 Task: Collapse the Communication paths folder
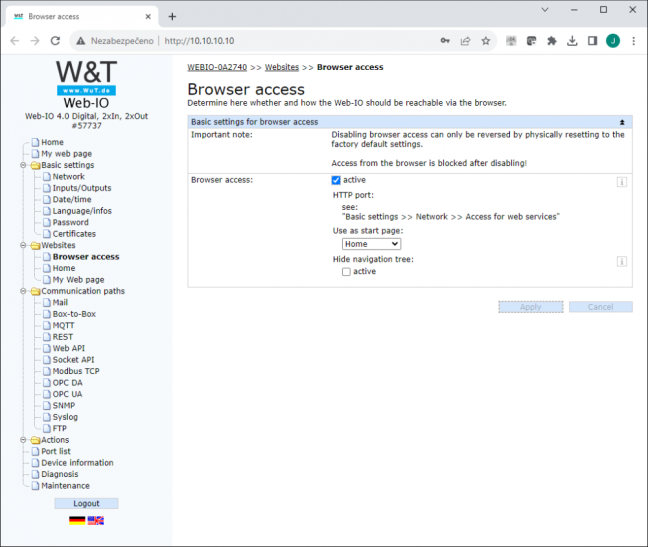coord(23,291)
